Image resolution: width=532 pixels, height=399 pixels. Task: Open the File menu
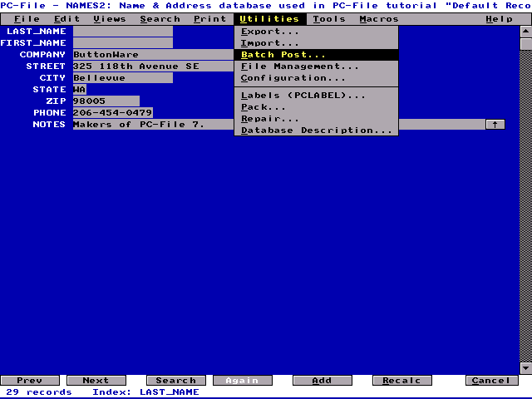point(27,19)
